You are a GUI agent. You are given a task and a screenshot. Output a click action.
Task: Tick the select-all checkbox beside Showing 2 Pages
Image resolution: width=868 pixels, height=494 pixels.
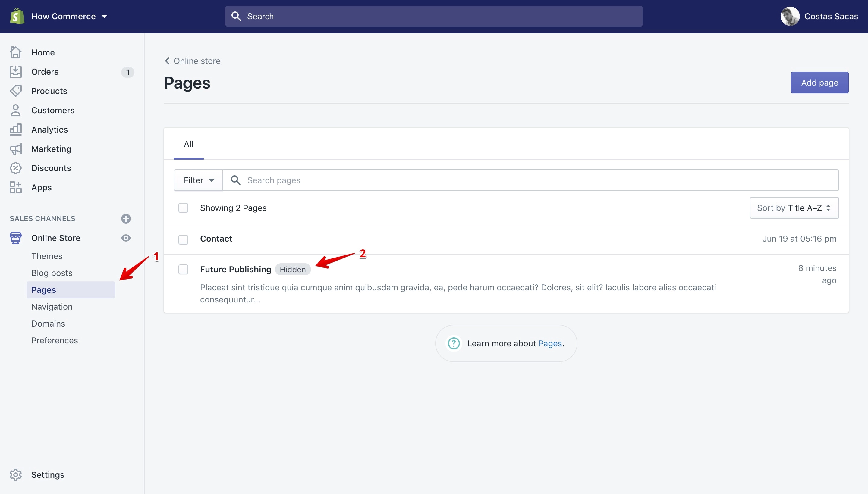(183, 208)
